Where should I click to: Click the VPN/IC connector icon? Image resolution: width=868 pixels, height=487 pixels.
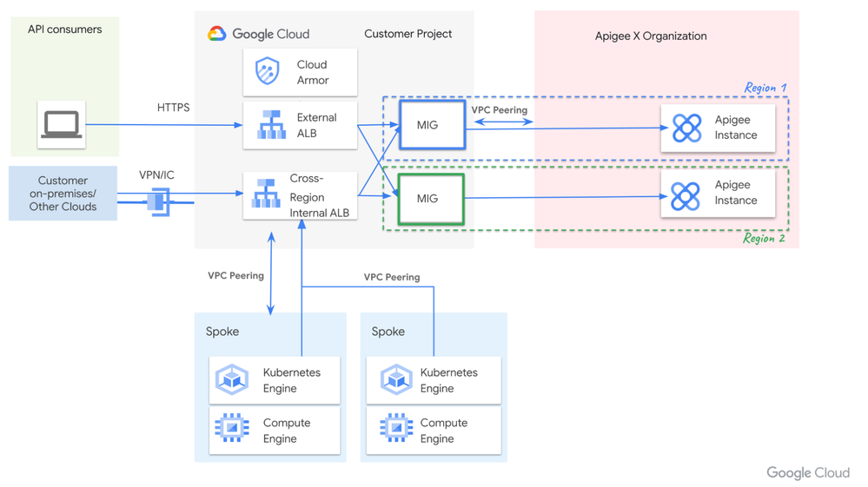tap(159, 201)
